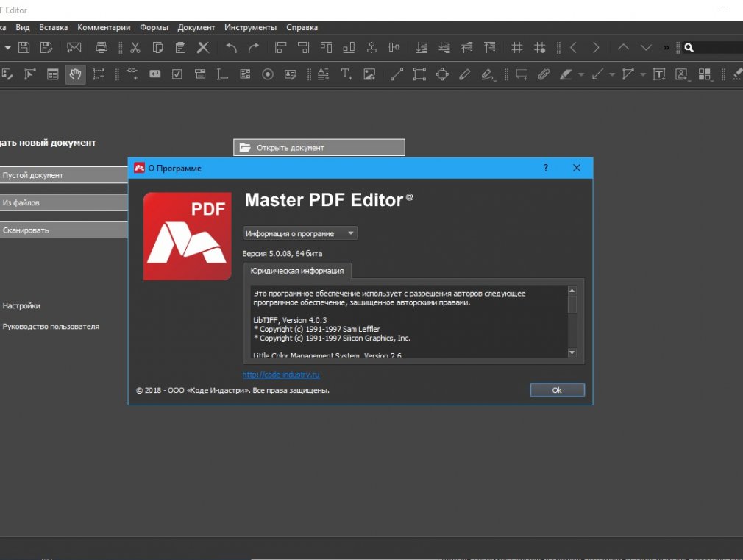This screenshot has height=560, width=743.
Task: Add a Sticky Note comment icon
Action: click(522, 74)
